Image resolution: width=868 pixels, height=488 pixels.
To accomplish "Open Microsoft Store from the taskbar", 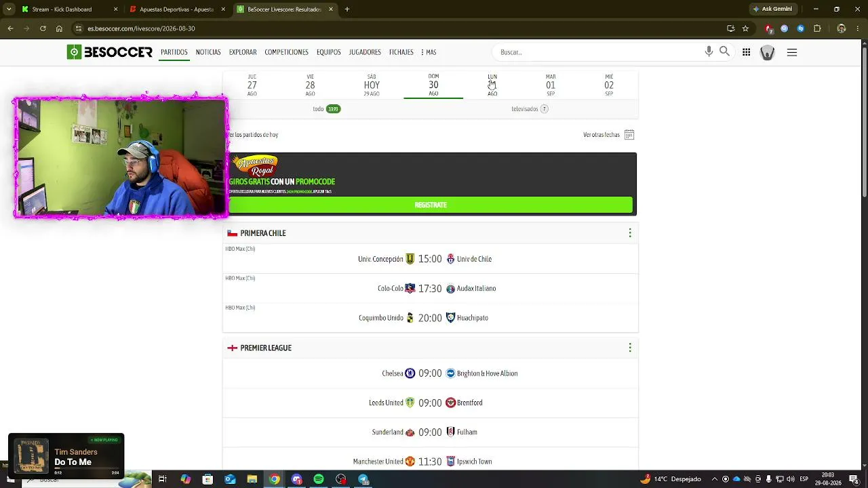I will pos(208,479).
